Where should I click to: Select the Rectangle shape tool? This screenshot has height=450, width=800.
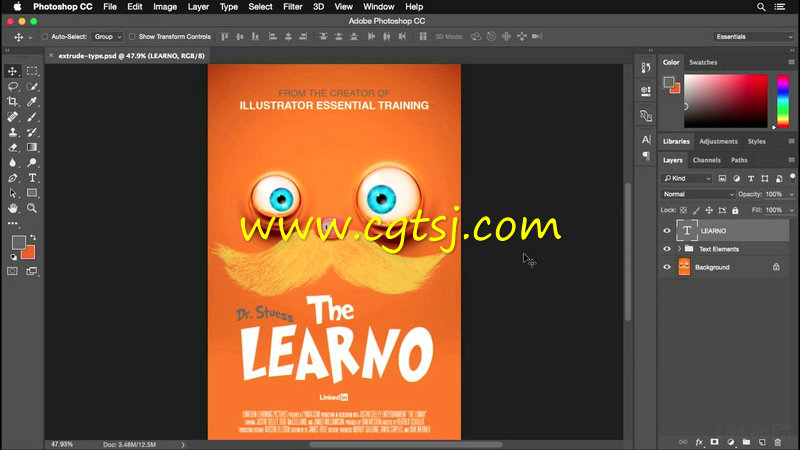32,193
